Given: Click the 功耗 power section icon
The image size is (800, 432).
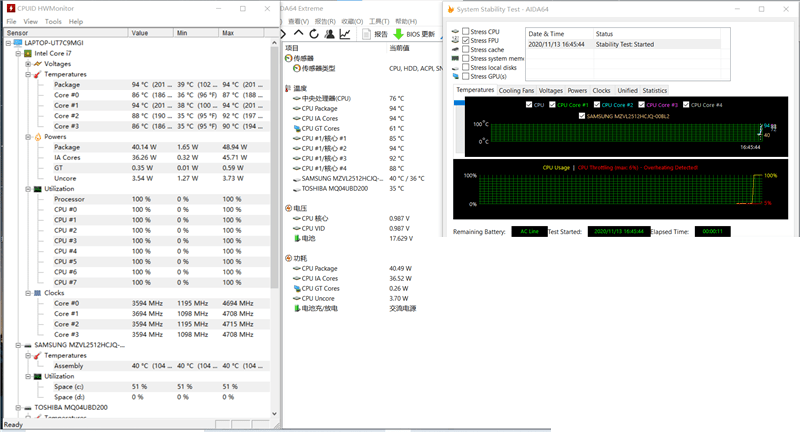Looking at the screenshot, I should 288,258.
